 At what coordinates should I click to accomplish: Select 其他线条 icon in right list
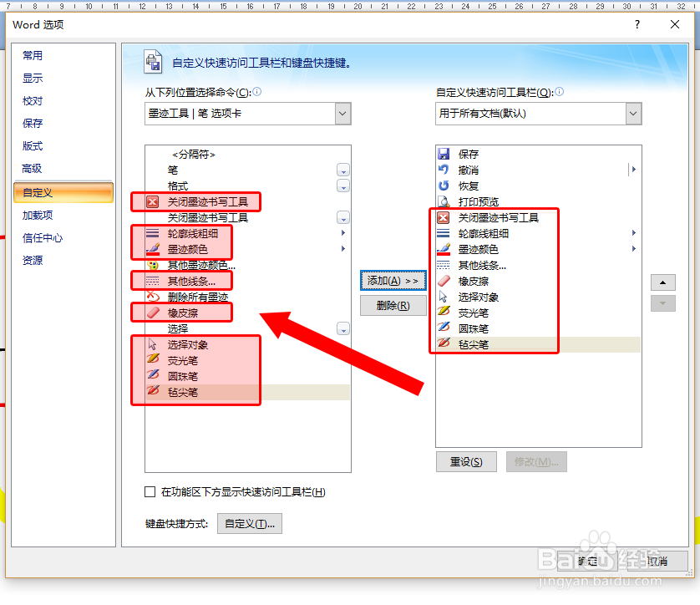point(444,265)
